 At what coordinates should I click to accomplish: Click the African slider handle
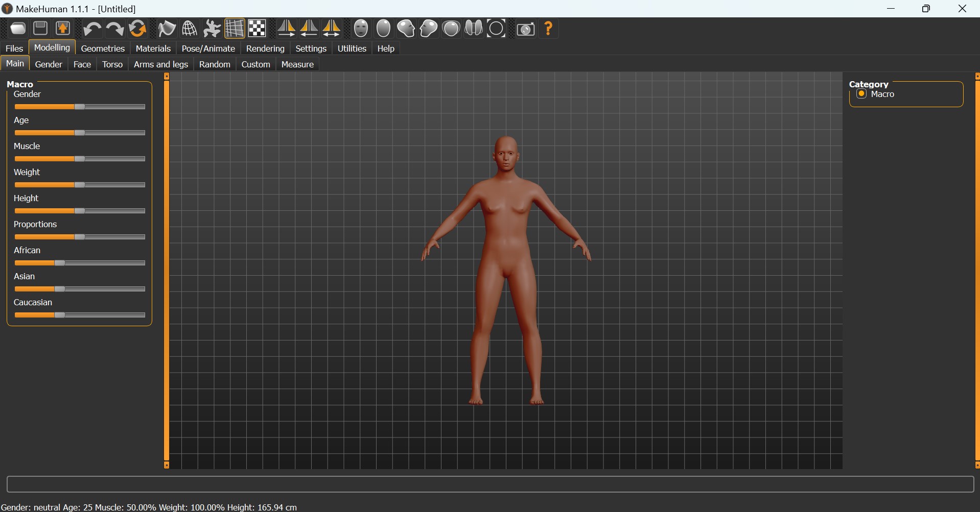60,263
